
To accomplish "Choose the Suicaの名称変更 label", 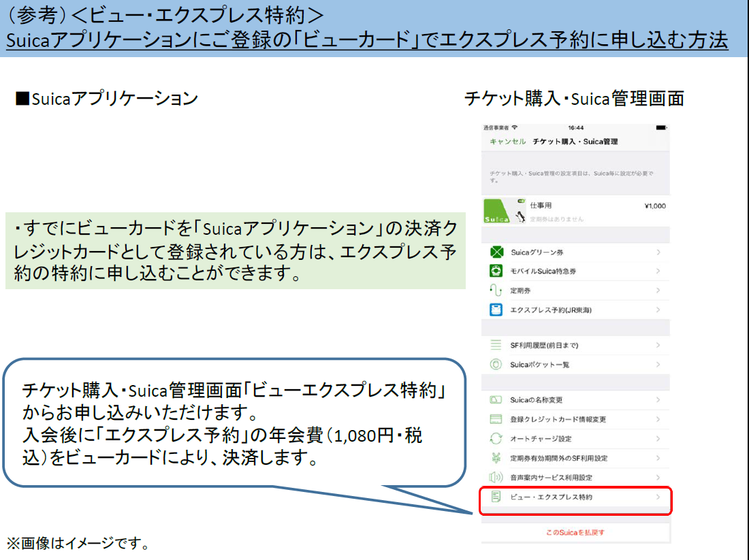I will point(536,400).
